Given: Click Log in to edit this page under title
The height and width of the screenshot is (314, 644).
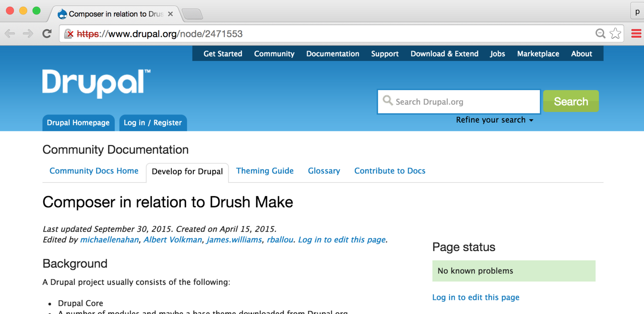Looking at the screenshot, I should pos(342,240).
